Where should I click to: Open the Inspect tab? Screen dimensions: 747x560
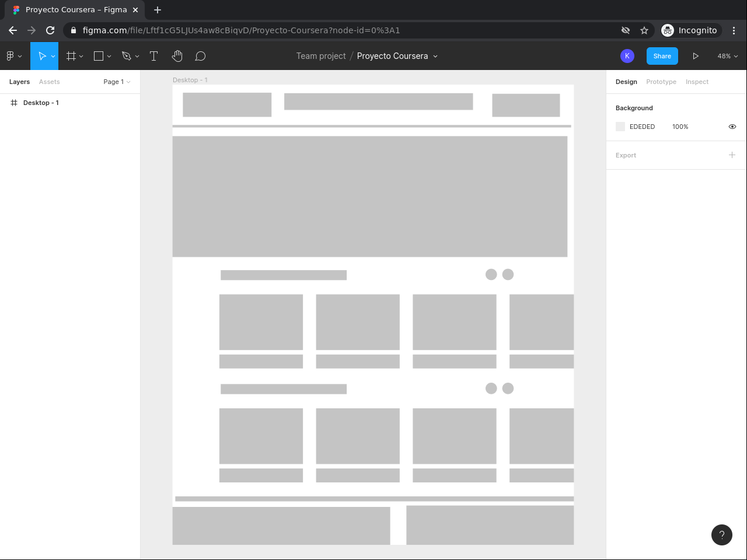point(697,82)
